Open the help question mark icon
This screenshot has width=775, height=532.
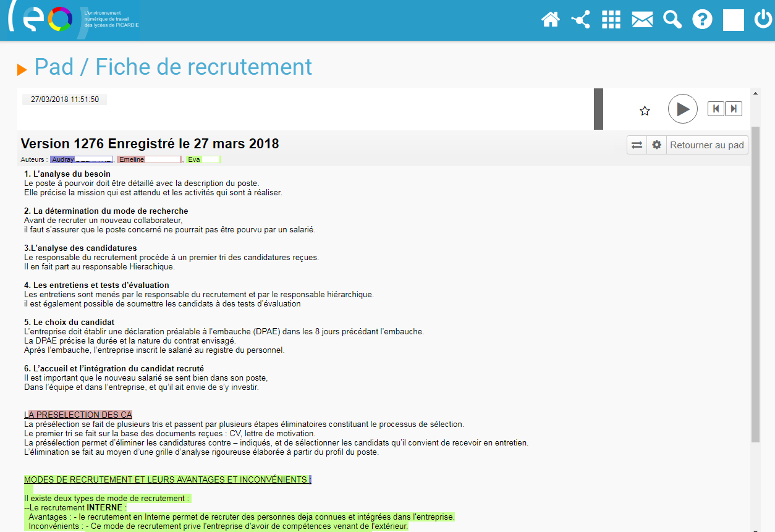(x=702, y=20)
